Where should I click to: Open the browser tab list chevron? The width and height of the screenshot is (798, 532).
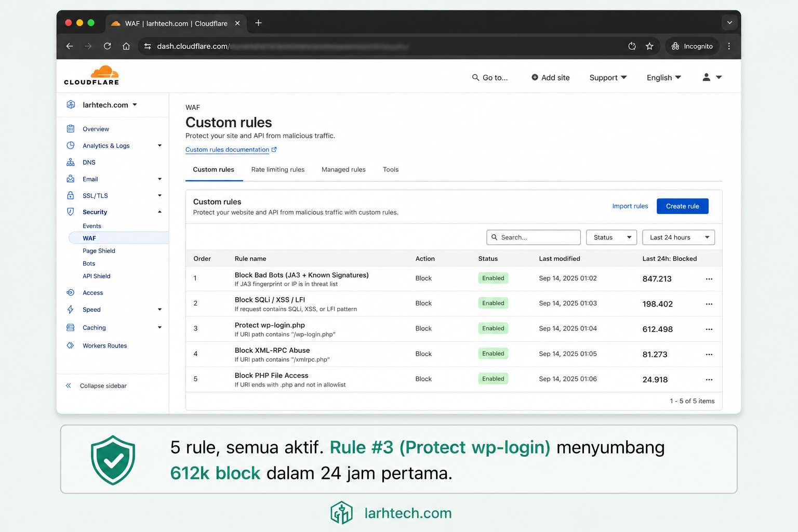(729, 23)
